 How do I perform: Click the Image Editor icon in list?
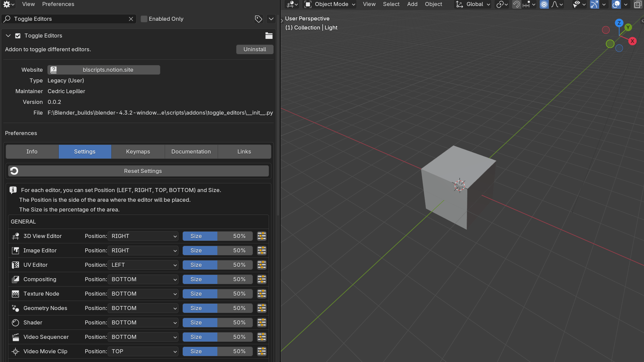15,251
